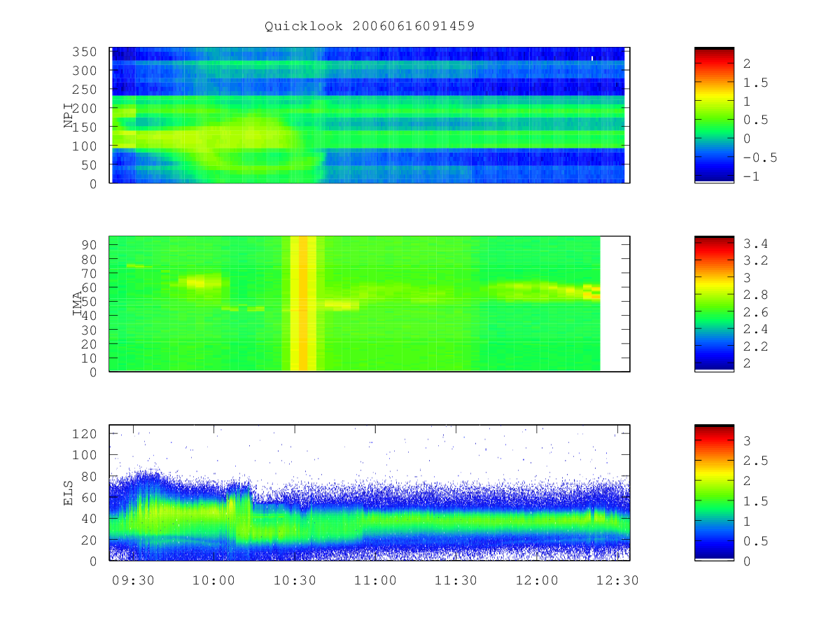Select the 12:30 time axis tick label
Image resolution: width=840 pixels, height=630 pixels.
[618, 580]
